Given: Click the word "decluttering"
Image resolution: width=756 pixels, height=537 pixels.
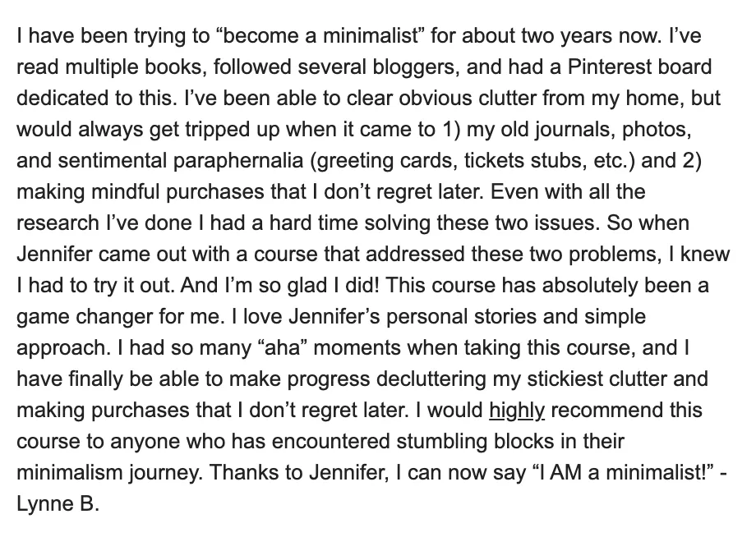Looking at the screenshot, I should [x=431, y=379].
